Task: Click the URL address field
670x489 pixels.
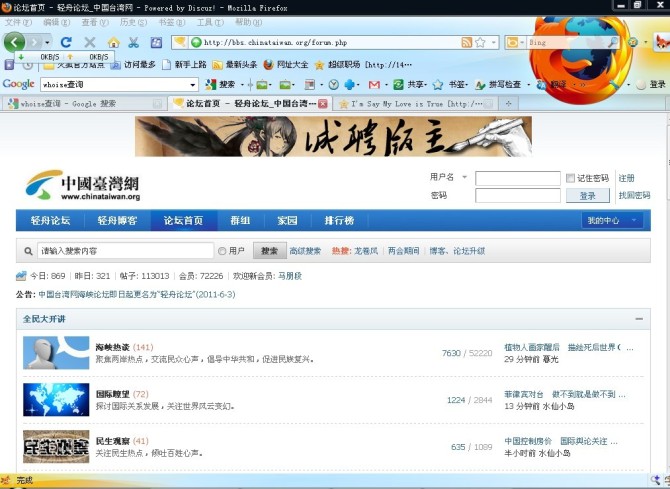Action: click(331, 42)
